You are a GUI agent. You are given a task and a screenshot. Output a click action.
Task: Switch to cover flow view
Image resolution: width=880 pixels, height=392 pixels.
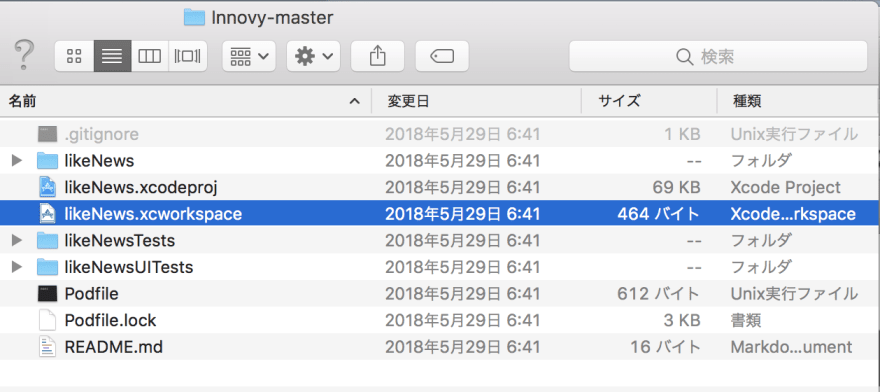[x=187, y=56]
